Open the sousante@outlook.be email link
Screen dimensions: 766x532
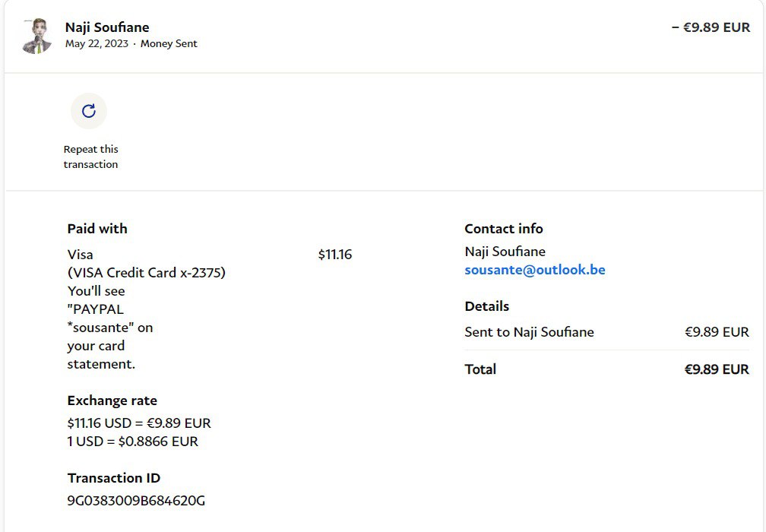pos(534,270)
